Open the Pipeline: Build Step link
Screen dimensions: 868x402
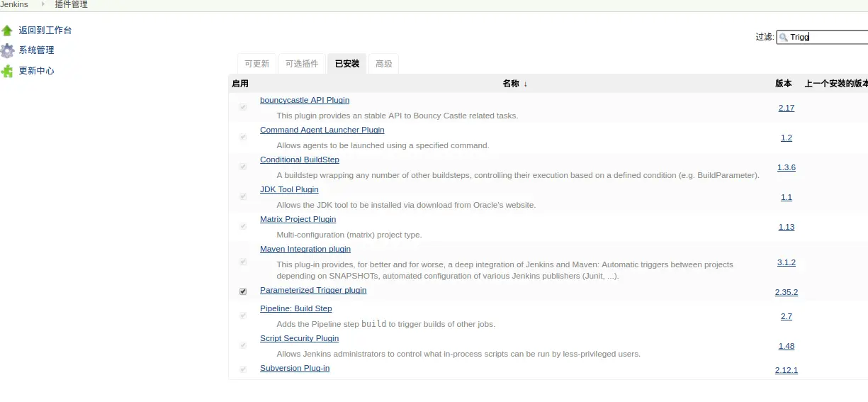pyautogui.click(x=295, y=308)
